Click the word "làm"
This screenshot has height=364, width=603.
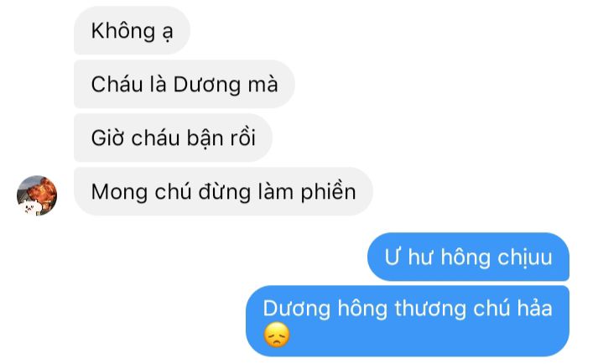276,191
